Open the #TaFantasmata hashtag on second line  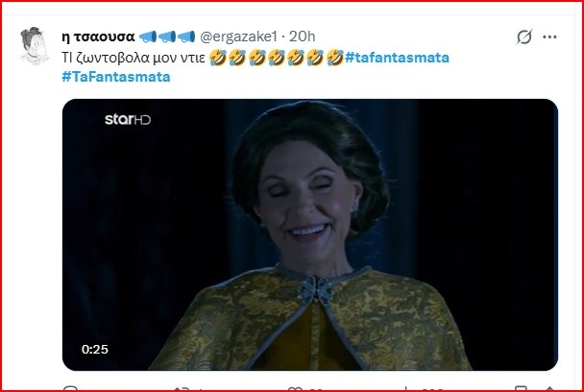116,77
